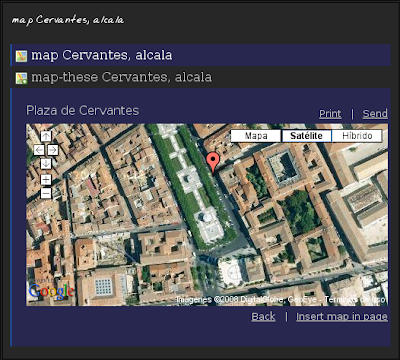Click the red location marker pin
Screen dimensions: 400x360
(213, 163)
